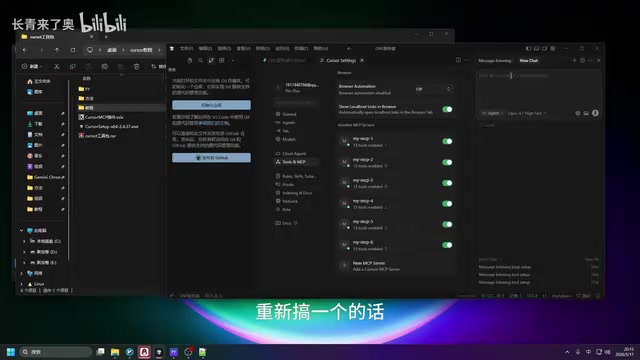Click the Cursor app icon on the taskbar
The height and width of the screenshot is (360, 640).
[x=159, y=352]
